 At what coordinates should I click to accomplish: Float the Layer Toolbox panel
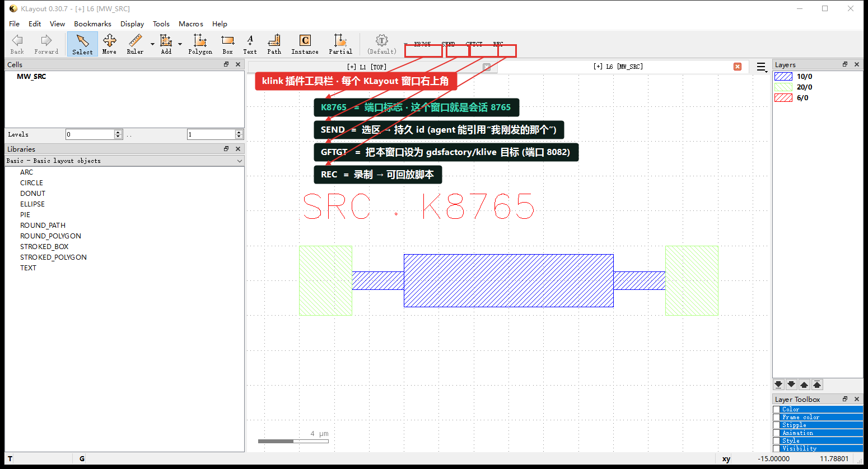pos(845,399)
